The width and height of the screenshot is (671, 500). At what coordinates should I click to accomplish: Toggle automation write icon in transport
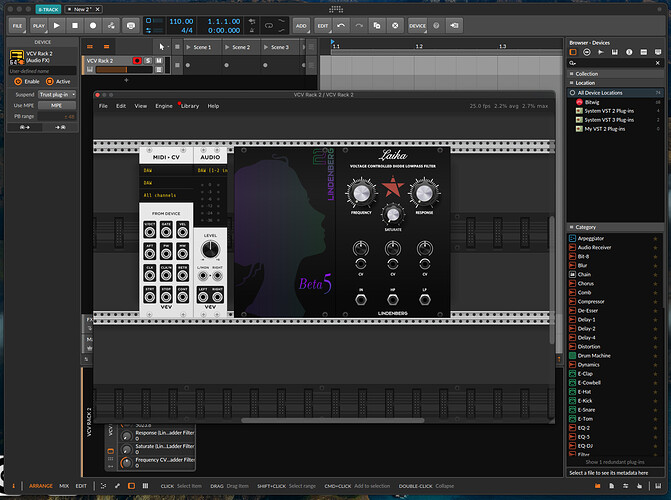pyautogui.click(x=111, y=26)
